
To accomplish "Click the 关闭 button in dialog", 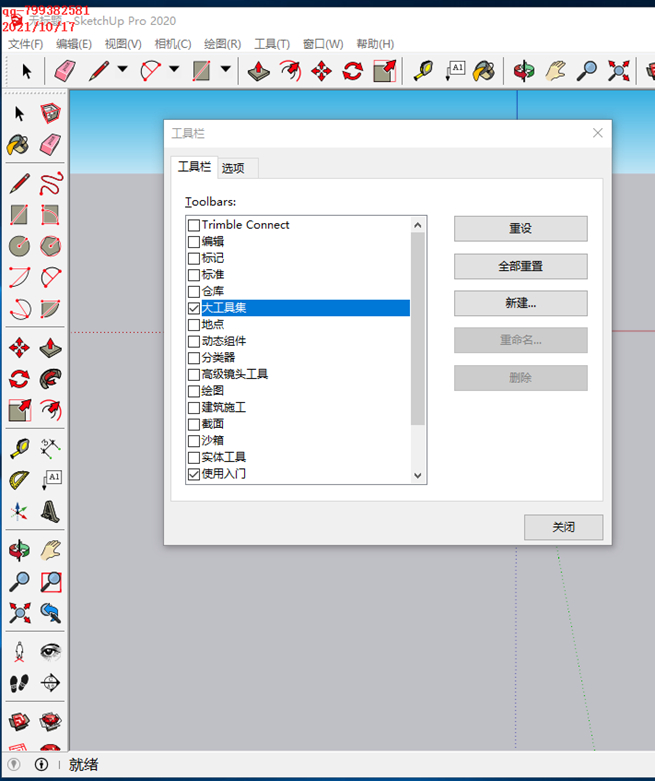I will tap(563, 527).
